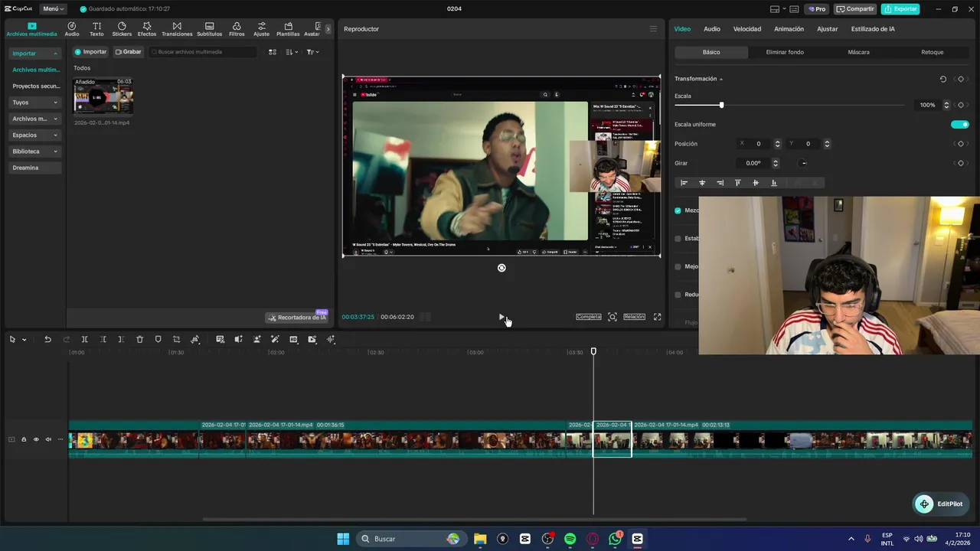Open the Máscara sub-tab
Image resolution: width=980 pixels, height=551 pixels.
click(x=858, y=52)
